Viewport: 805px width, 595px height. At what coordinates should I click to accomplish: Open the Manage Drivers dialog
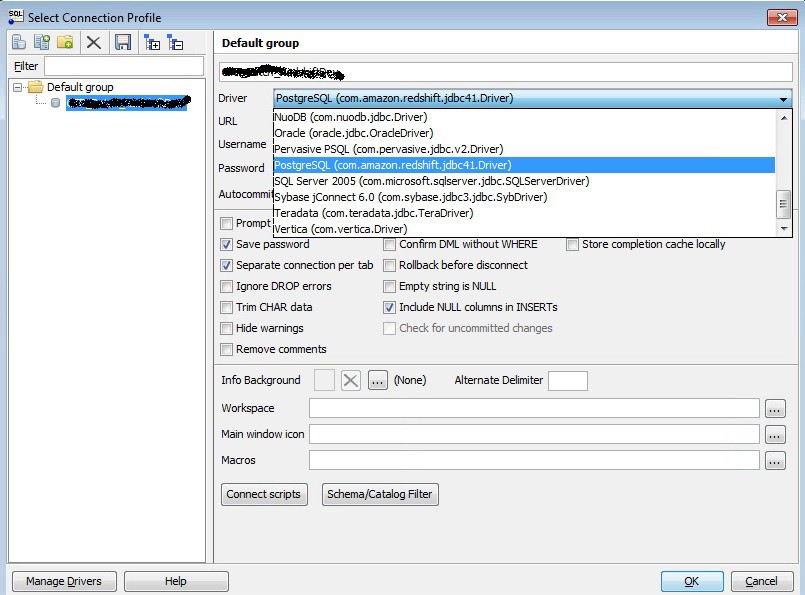coord(63,581)
